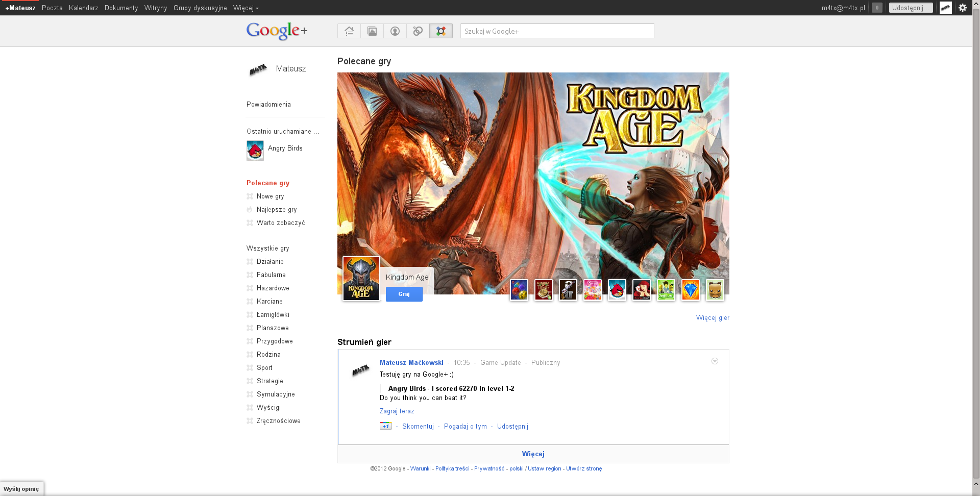Click the profile avatar in top bar
Image resolution: width=980 pixels, height=496 pixels.
click(x=946, y=8)
